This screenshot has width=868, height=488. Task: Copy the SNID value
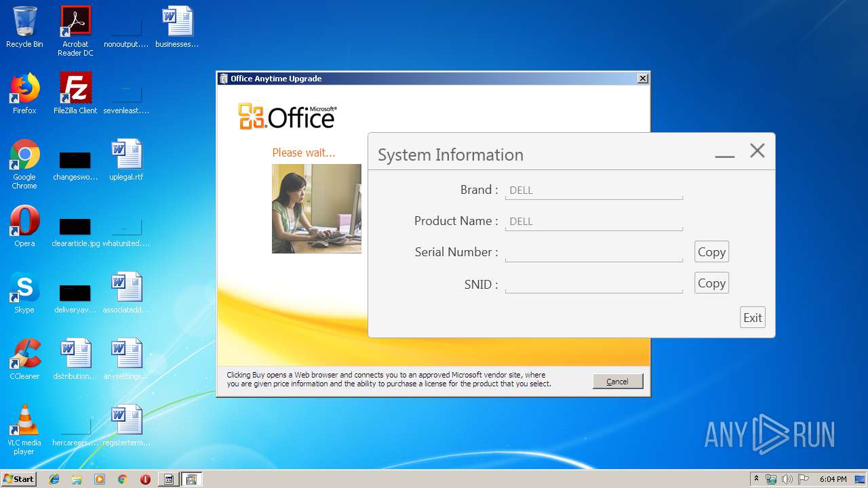pos(711,283)
